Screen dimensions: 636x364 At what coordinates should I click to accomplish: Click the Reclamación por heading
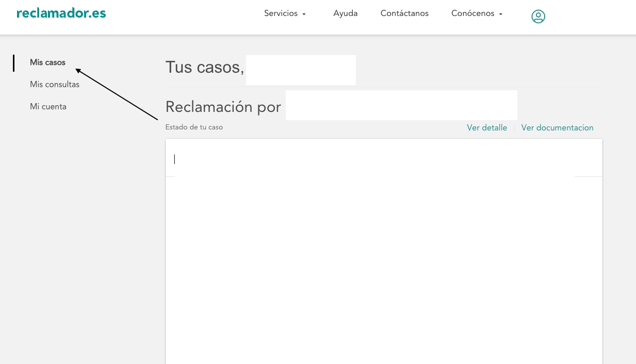click(223, 107)
